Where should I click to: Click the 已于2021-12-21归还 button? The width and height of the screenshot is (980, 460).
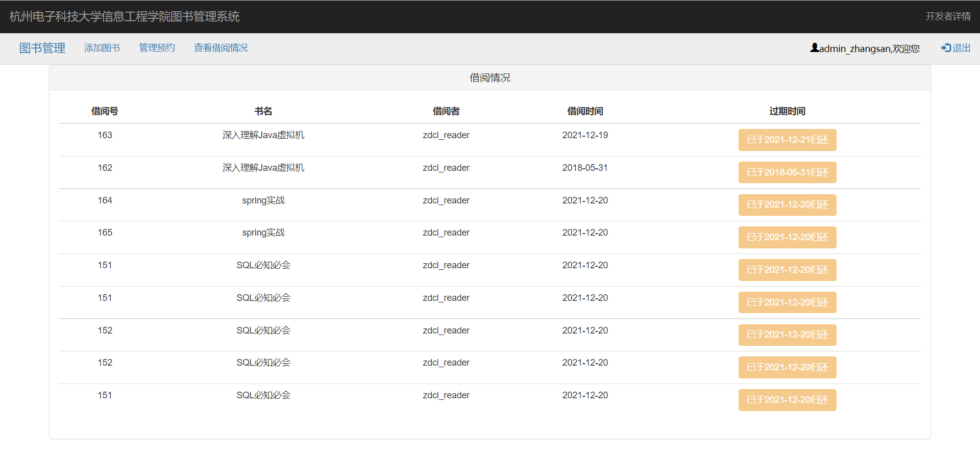pos(788,140)
